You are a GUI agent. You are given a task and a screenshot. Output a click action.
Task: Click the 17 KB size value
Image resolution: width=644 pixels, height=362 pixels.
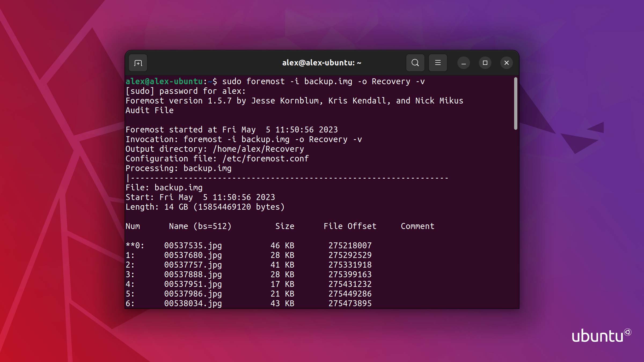click(x=282, y=284)
